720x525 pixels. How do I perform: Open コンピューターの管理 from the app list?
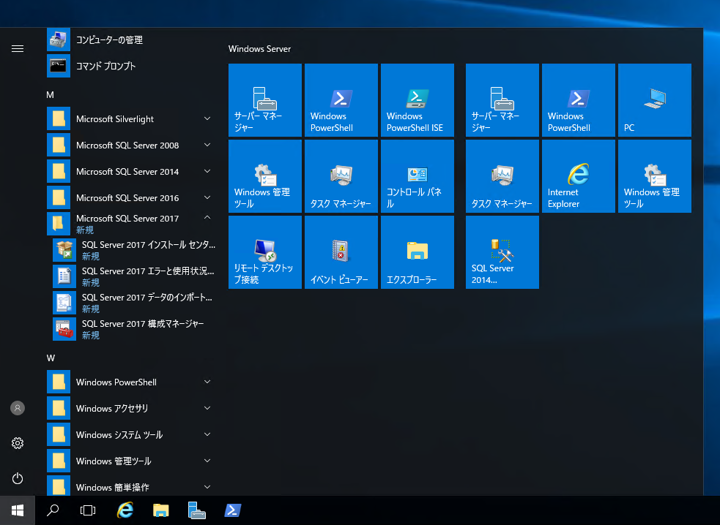click(x=131, y=40)
